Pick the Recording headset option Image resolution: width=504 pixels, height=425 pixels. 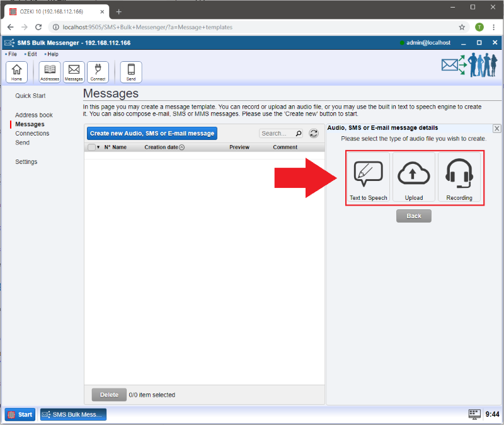459,177
